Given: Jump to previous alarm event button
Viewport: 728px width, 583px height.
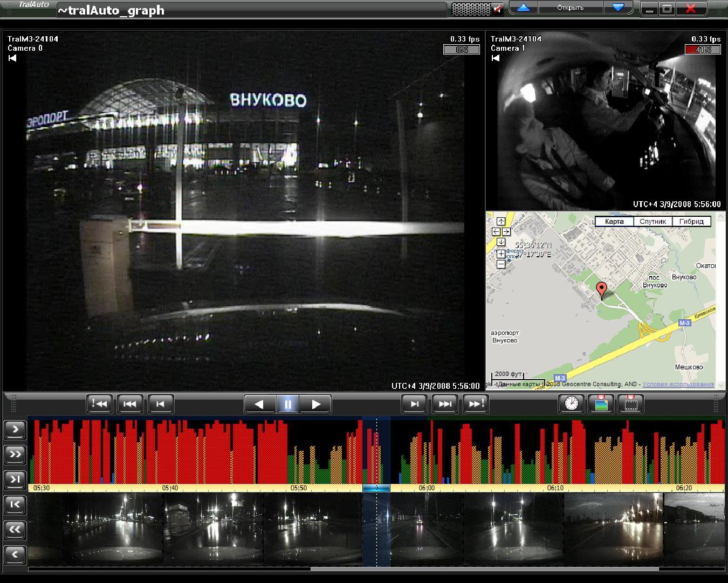Looking at the screenshot, I should 99,403.
